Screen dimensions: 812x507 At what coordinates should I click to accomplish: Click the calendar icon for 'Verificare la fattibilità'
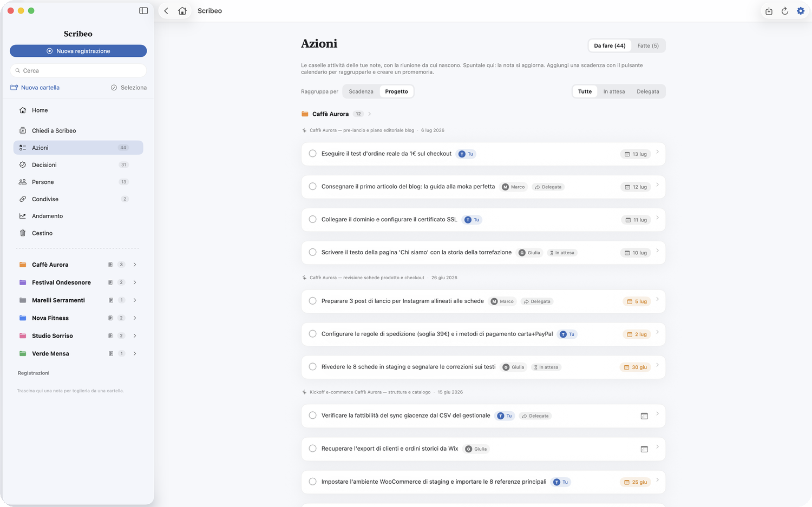644,416
